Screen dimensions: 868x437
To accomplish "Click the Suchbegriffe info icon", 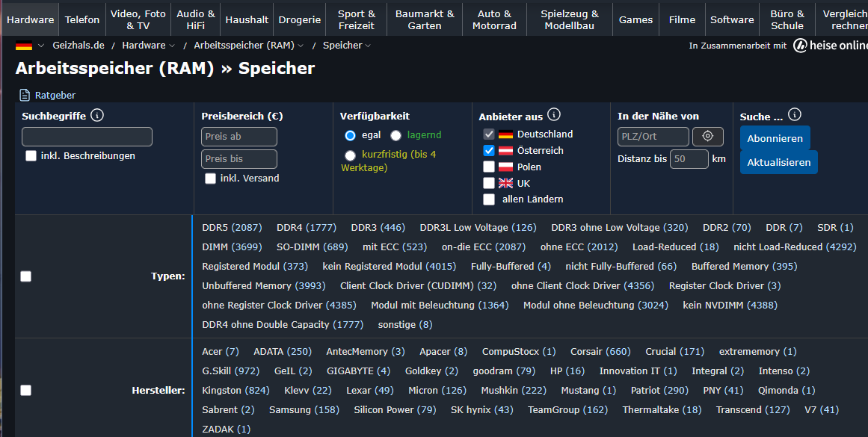I will pos(97,116).
